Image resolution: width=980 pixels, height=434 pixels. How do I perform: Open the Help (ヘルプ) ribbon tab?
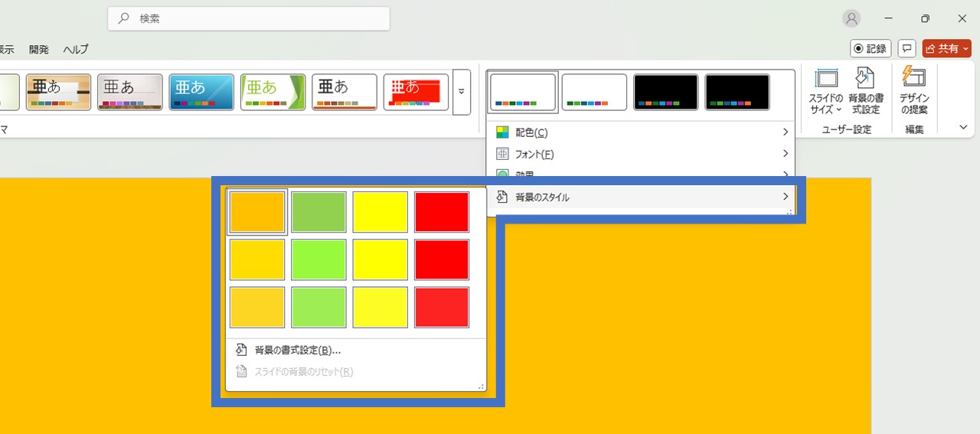pyautogui.click(x=75, y=49)
